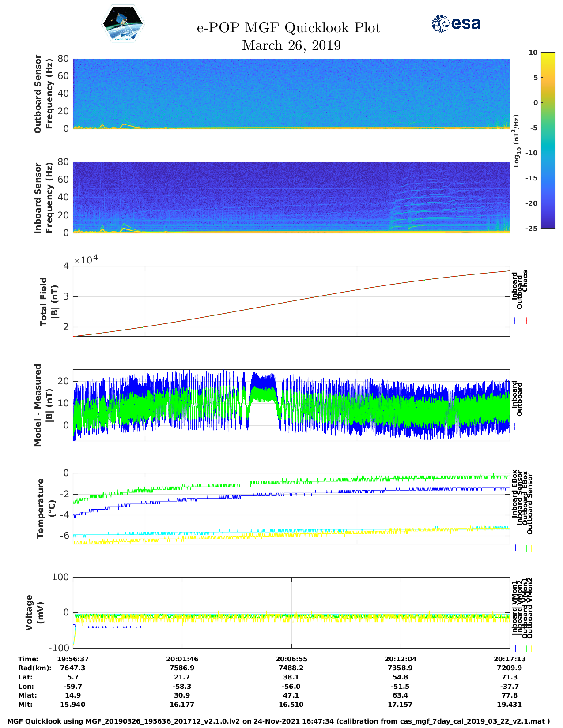Click the 20:06:55 time label
Screen dimensions: 563x728
coord(291,659)
